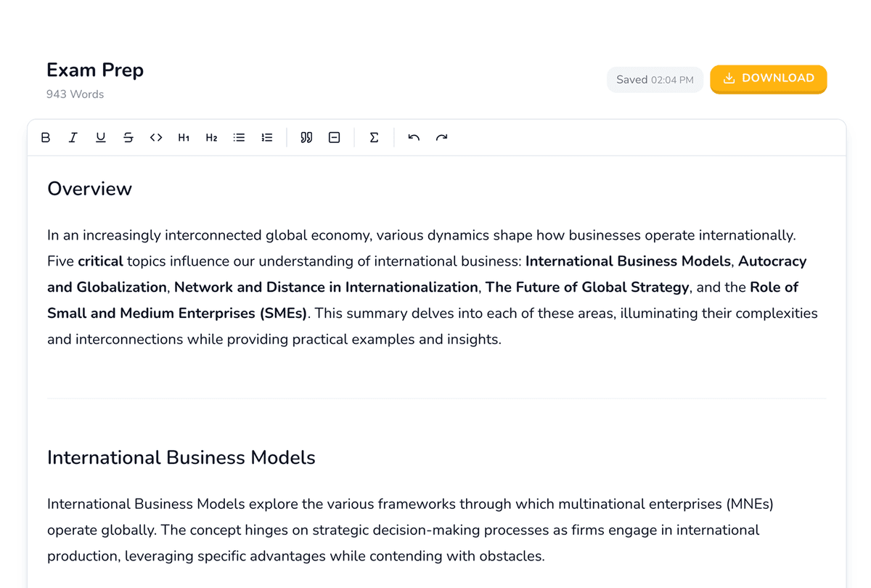The width and height of the screenshot is (871, 588).
Task: Click the International Business Models heading
Action: tap(181, 457)
